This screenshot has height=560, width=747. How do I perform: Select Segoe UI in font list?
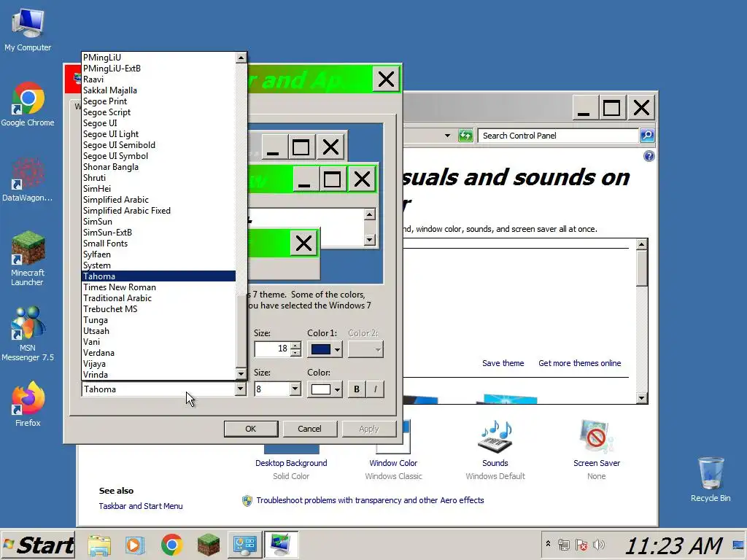(158, 122)
